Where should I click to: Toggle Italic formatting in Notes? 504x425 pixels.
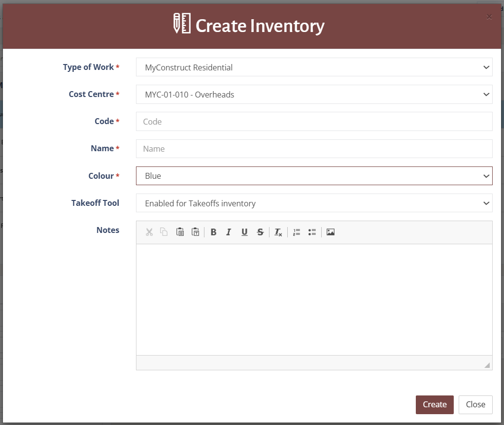pos(229,232)
